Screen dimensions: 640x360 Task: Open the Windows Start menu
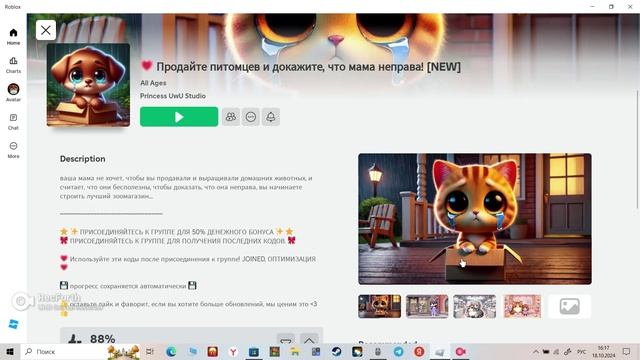tap(10, 351)
